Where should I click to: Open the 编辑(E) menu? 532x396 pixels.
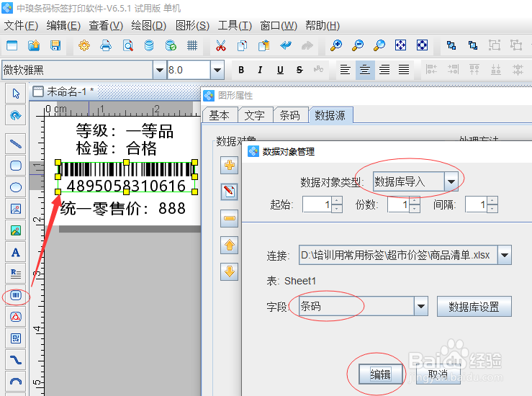pos(63,25)
